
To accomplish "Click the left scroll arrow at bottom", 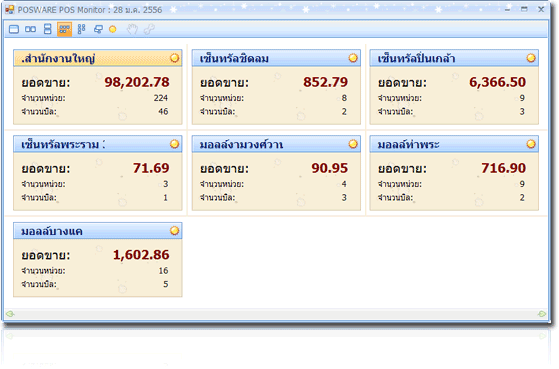I will tap(10, 314).
